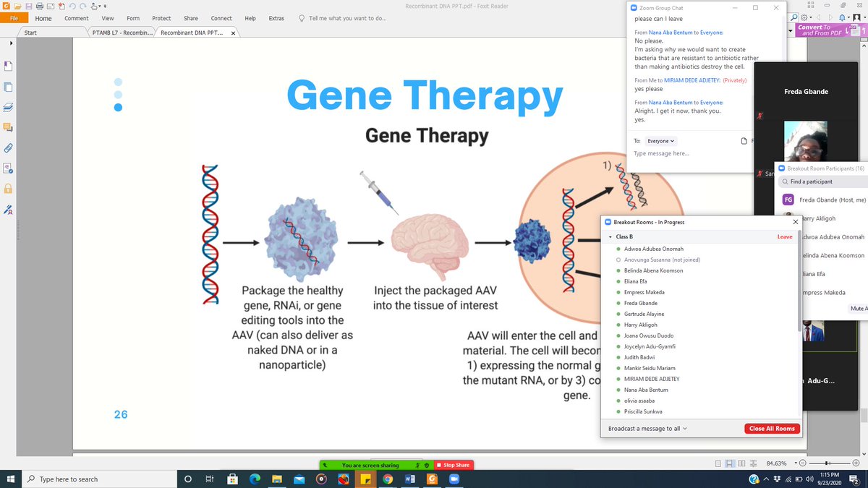868x488 pixels.
Task: Click the Stop Share button
Action: click(454, 465)
